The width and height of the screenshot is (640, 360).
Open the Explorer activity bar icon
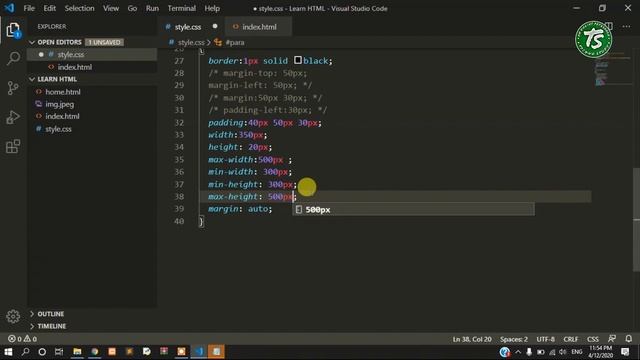coord(13,30)
